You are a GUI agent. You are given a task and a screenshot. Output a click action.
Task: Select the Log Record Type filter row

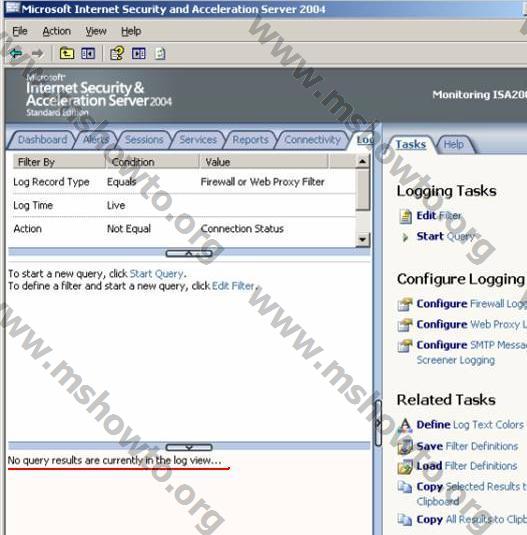[x=182, y=182]
